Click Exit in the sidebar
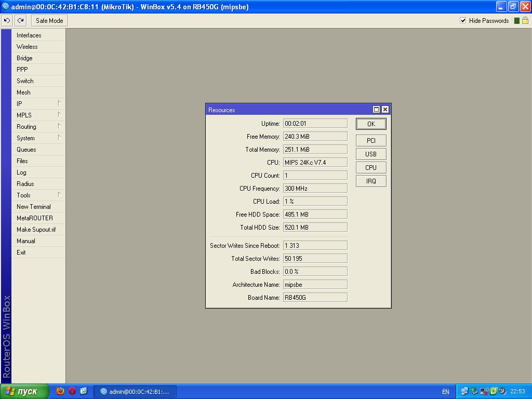 [x=38, y=252]
